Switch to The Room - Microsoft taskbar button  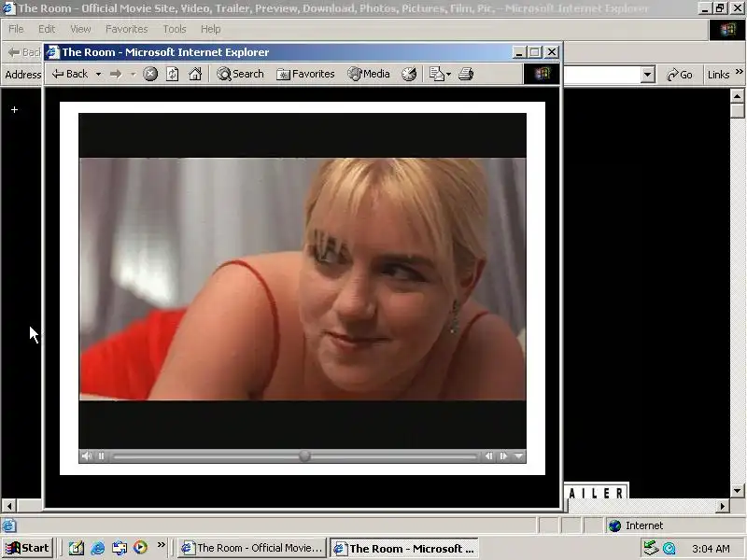[x=404, y=548]
